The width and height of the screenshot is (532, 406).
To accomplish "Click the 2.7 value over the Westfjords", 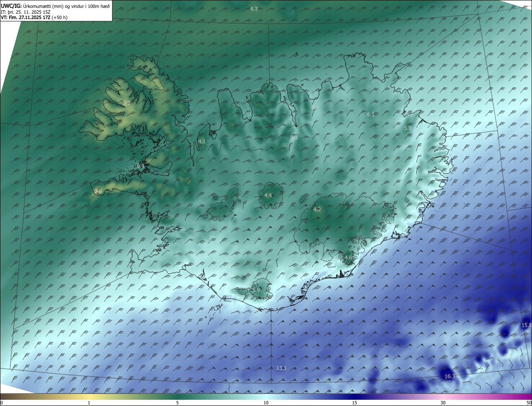I will pyautogui.click(x=127, y=103).
